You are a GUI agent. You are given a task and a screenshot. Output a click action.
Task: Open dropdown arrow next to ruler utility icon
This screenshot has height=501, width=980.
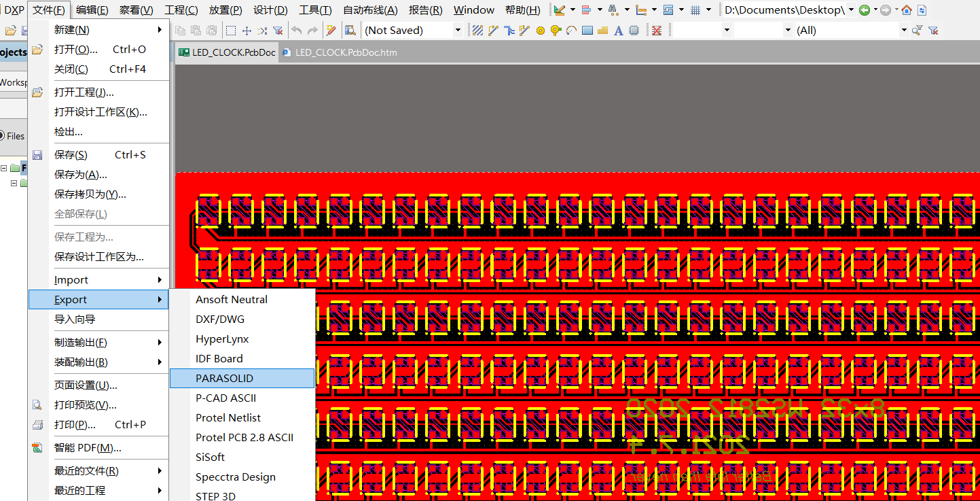(x=573, y=10)
